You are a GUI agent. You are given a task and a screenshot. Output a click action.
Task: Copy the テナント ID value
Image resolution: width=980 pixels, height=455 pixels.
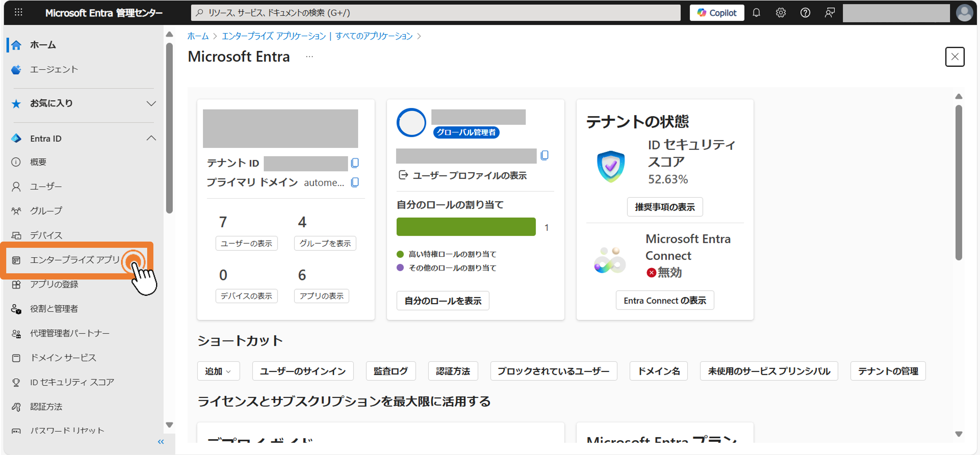tap(355, 163)
